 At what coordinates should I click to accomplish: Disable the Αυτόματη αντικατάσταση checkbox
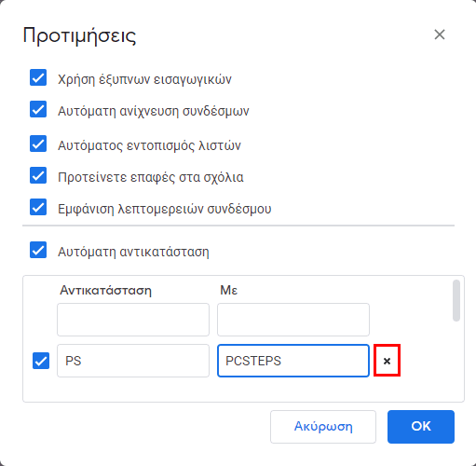pos(38,250)
